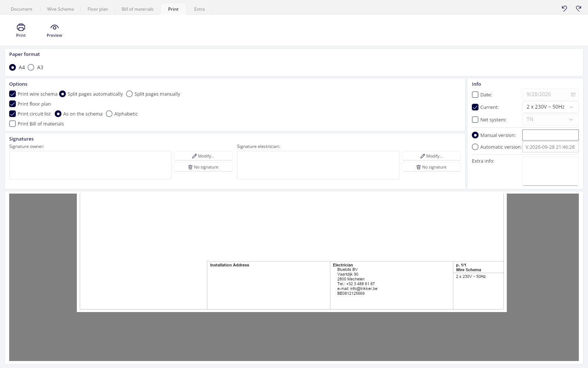The height and width of the screenshot is (368, 588).
Task: Open the Preview eye icon
Action: (54, 27)
